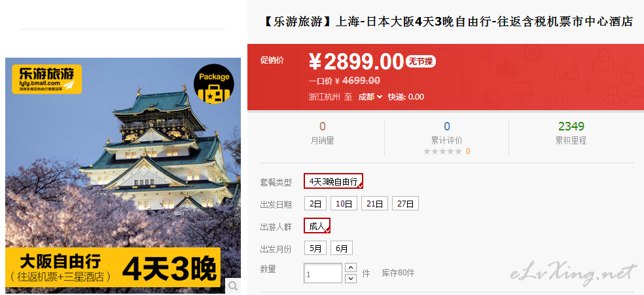
Task: Click the round Package suitcase icon
Action: click(214, 84)
